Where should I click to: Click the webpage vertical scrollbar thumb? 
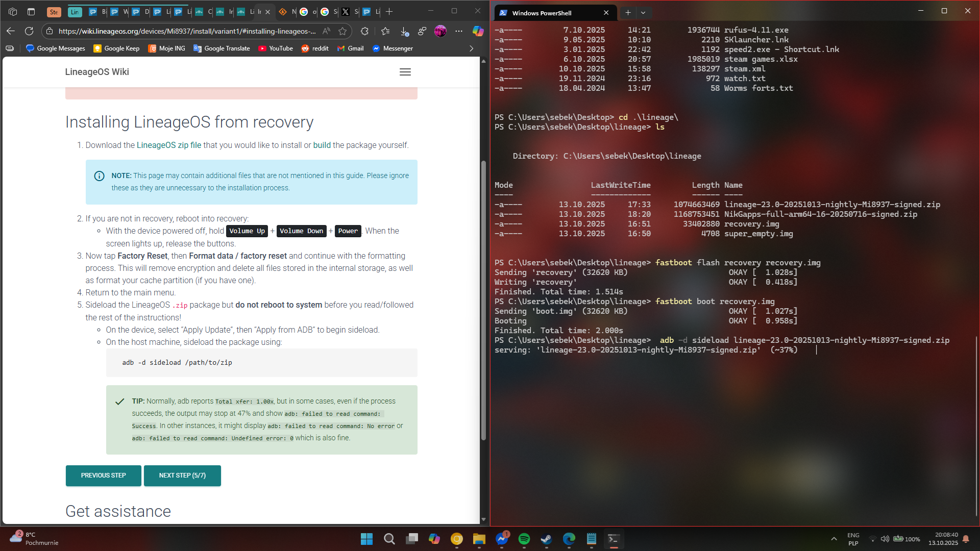coord(483,301)
